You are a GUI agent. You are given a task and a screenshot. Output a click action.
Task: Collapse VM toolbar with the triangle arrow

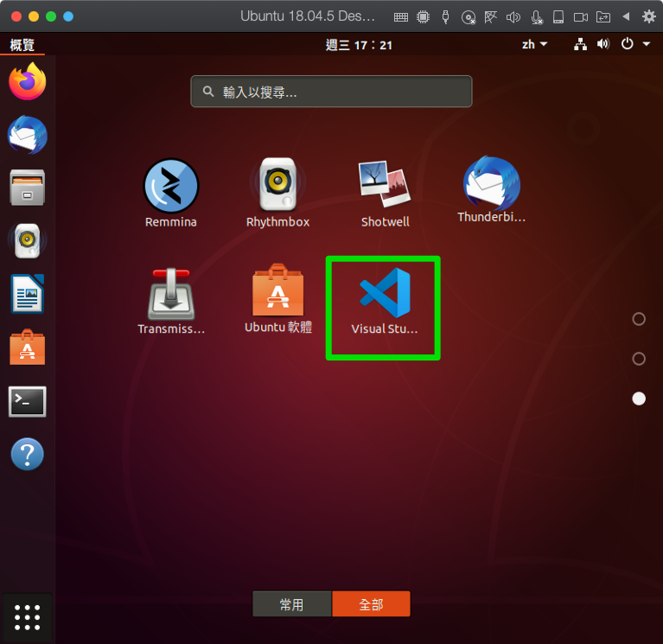tap(626, 16)
